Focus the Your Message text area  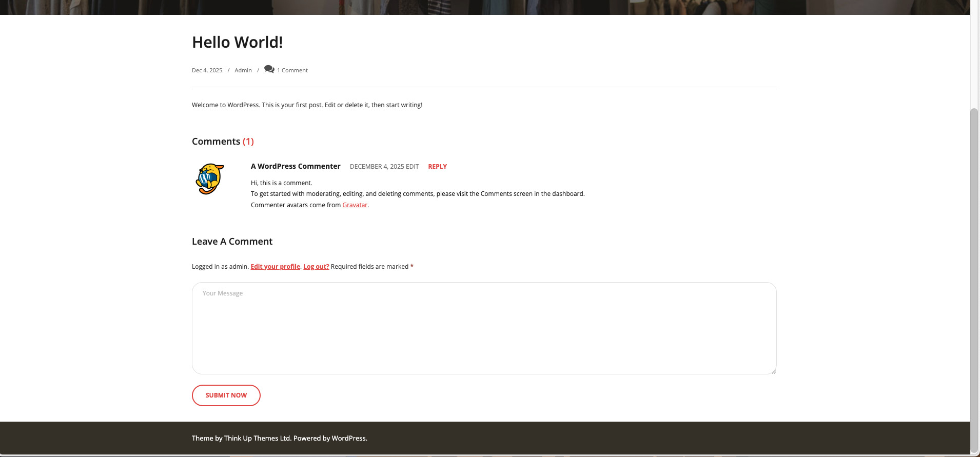pyautogui.click(x=484, y=328)
